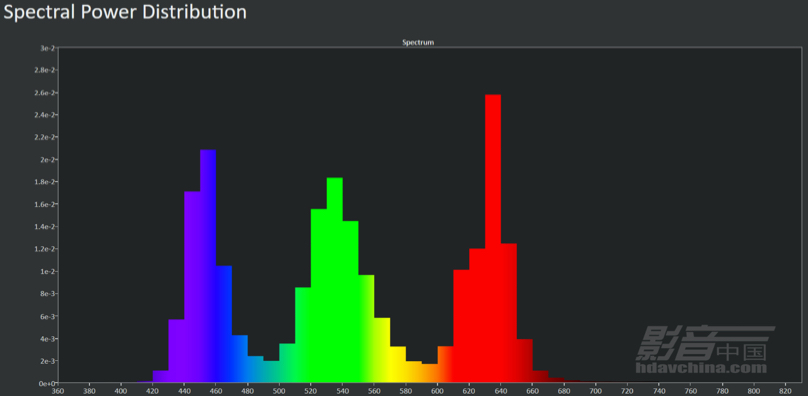808x396 pixels.
Task: Click the tallest green bar at 535 nm
Action: 334,280
